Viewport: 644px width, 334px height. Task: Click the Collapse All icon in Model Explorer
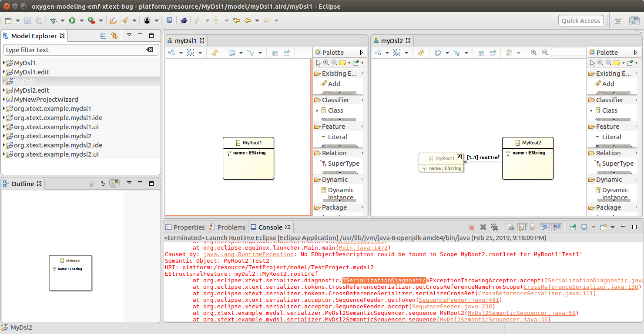pyautogui.click(x=103, y=36)
